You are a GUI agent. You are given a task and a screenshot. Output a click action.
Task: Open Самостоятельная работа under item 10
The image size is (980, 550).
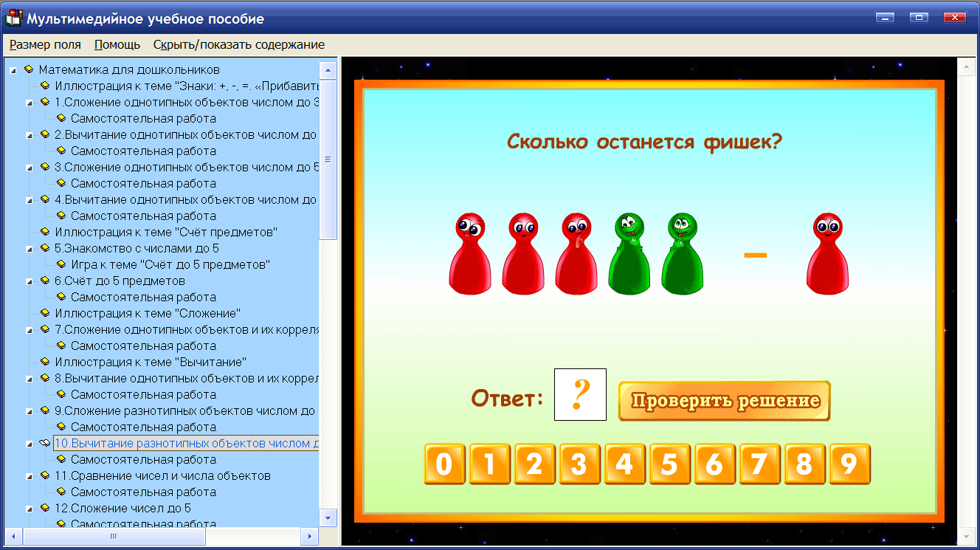coord(143,459)
